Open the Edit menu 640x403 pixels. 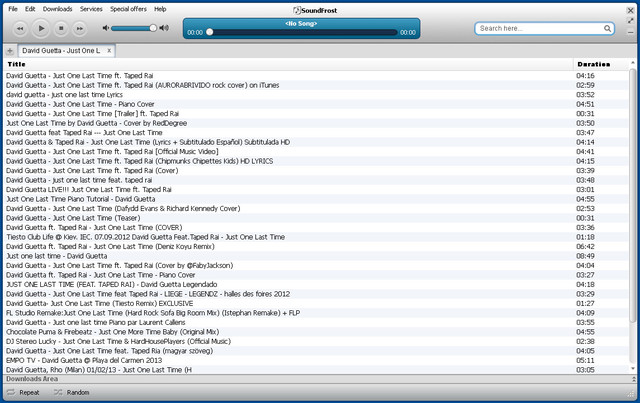(30, 9)
